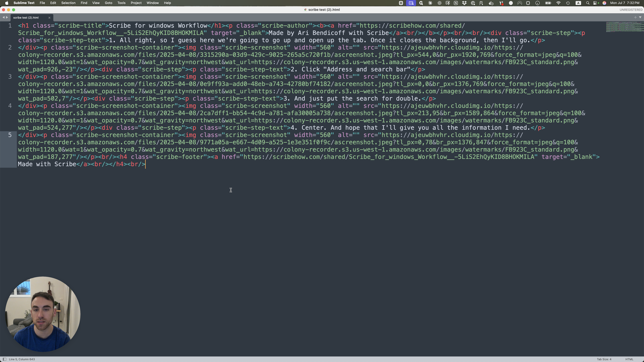The width and height of the screenshot is (644, 362).
Task: Open the View menu
Action: [x=96, y=3]
